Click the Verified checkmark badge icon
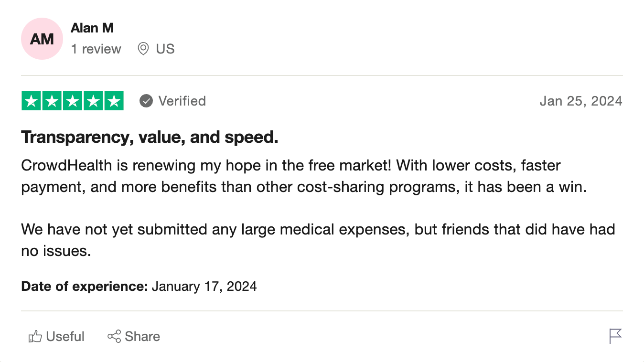This screenshot has width=644, height=362. click(x=146, y=101)
